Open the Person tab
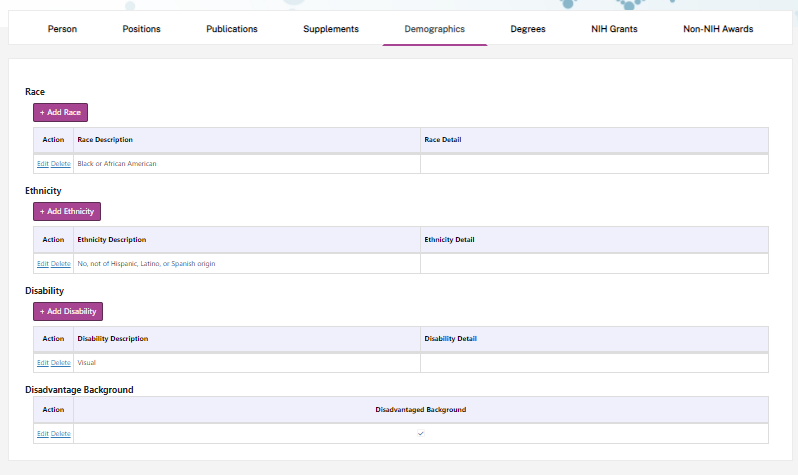The image size is (798, 475). (62, 29)
